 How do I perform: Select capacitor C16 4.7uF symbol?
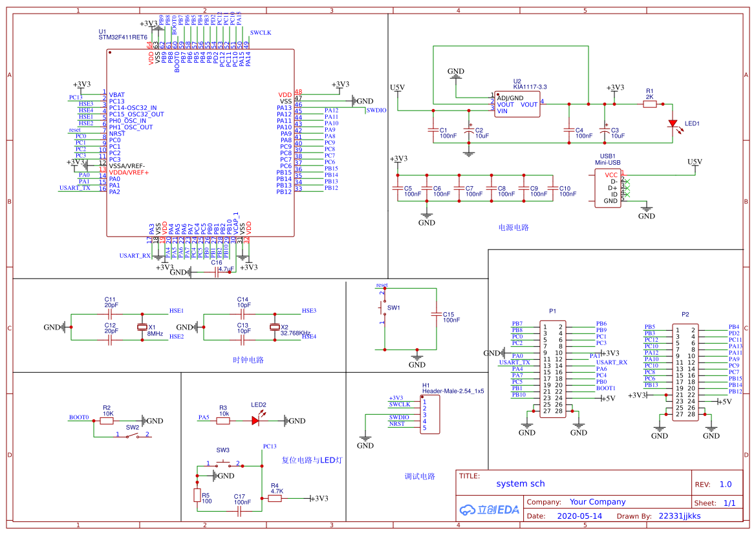click(x=217, y=273)
